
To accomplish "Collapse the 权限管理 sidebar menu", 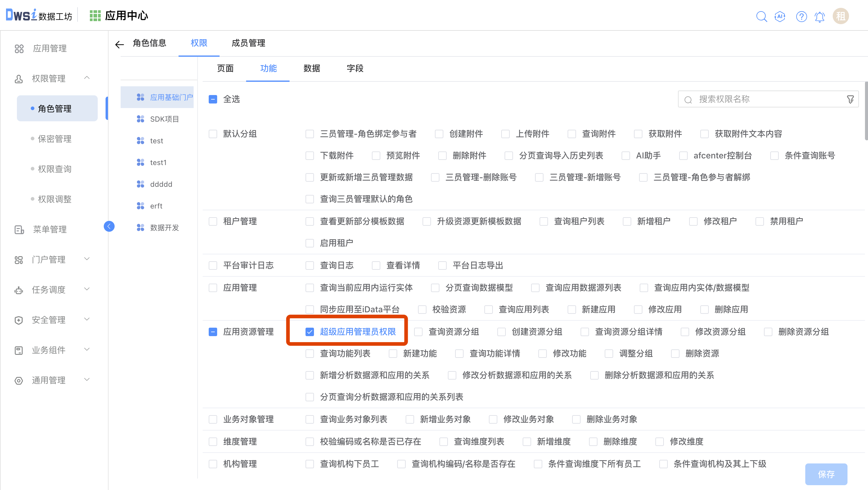I will tap(87, 78).
